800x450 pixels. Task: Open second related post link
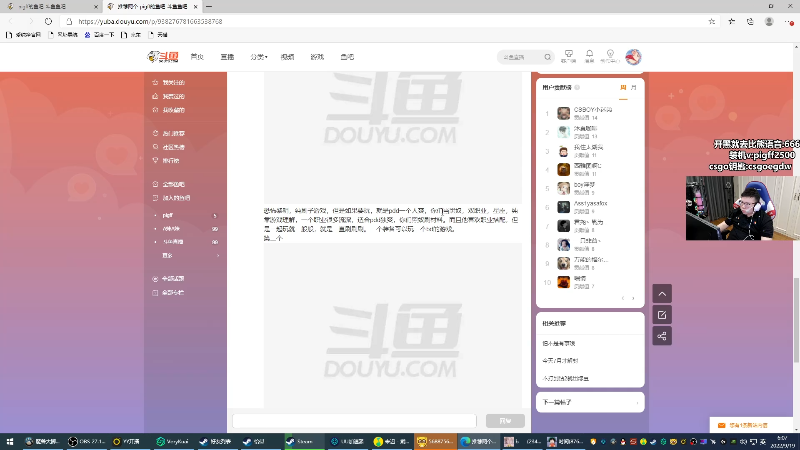(x=560, y=360)
